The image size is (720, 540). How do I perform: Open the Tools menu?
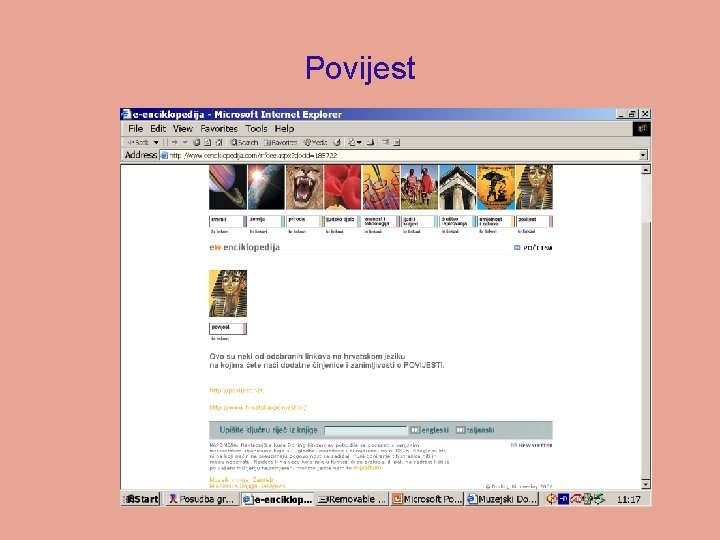(x=256, y=129)
